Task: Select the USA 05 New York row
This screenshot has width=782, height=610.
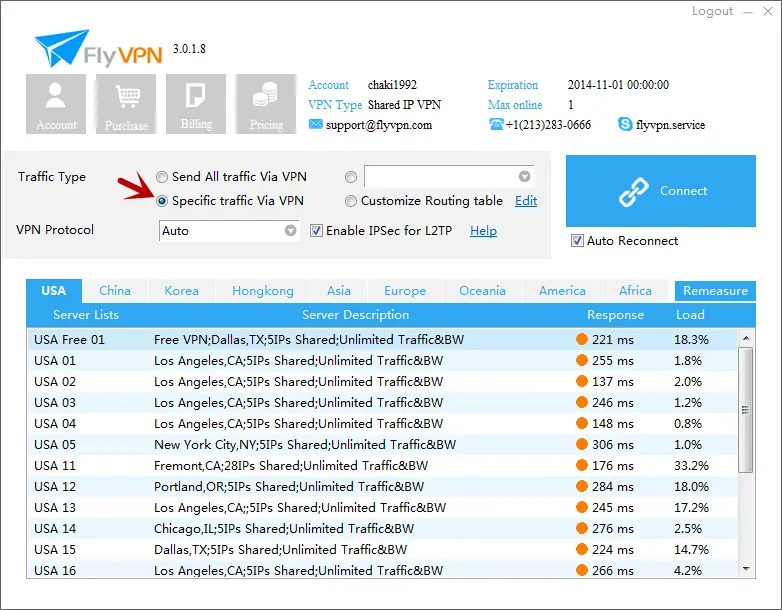Action: tap(382, 444)
